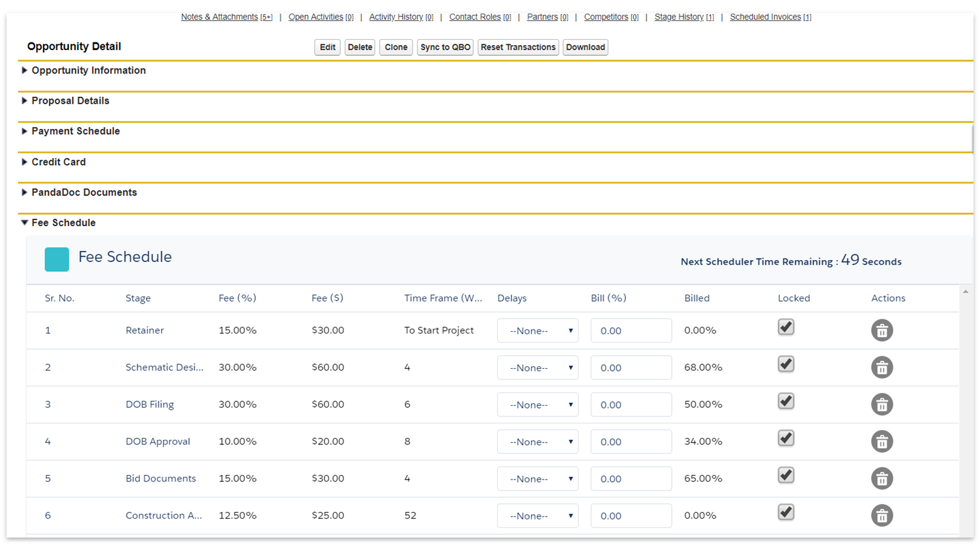Expand the PandaDoc Documents section
Screen dimensions: 980x546
24,192
